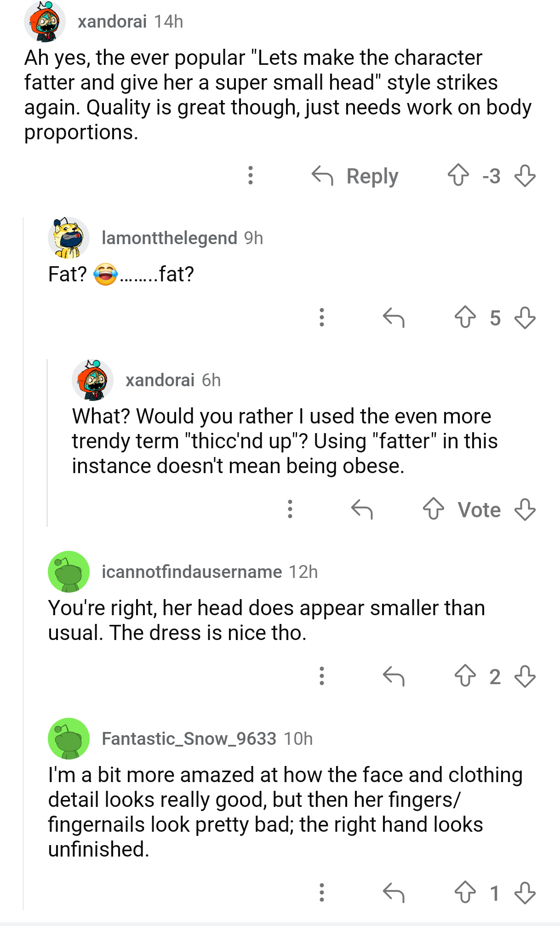Open lamontthelegend's profile via username

pyautogui.click(x=169, y=238)
